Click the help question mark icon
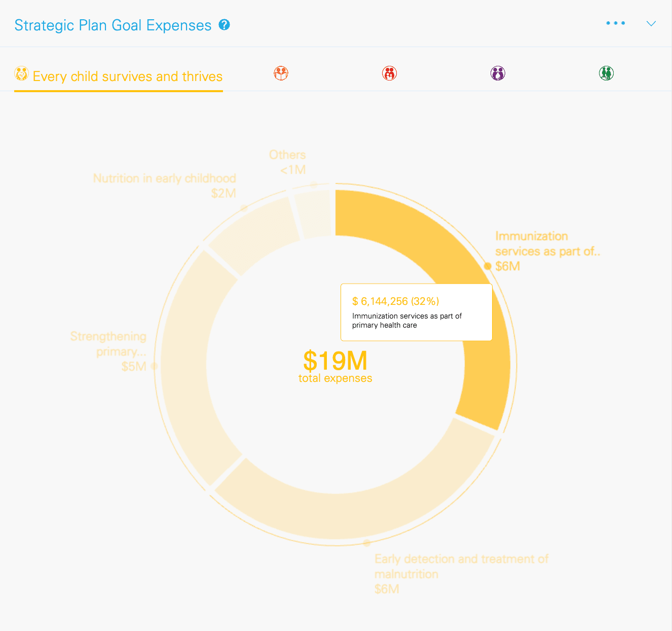 click(224, 25)
